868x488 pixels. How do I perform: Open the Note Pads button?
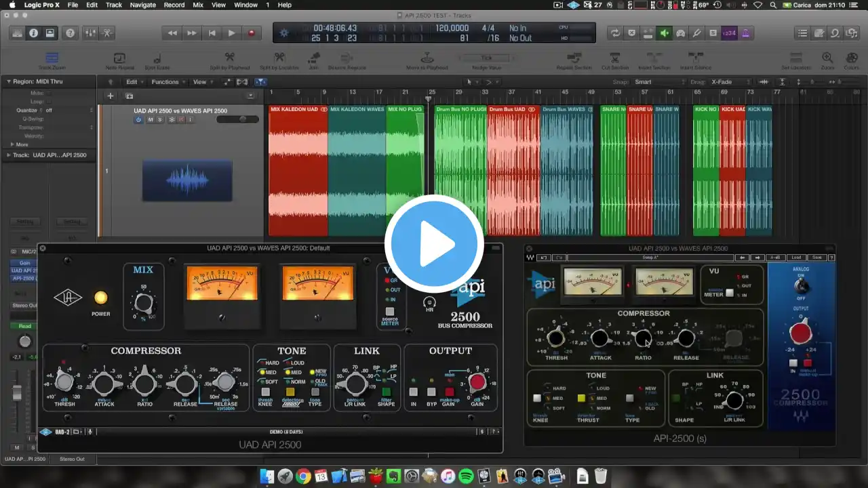click(x=819, y=33)
